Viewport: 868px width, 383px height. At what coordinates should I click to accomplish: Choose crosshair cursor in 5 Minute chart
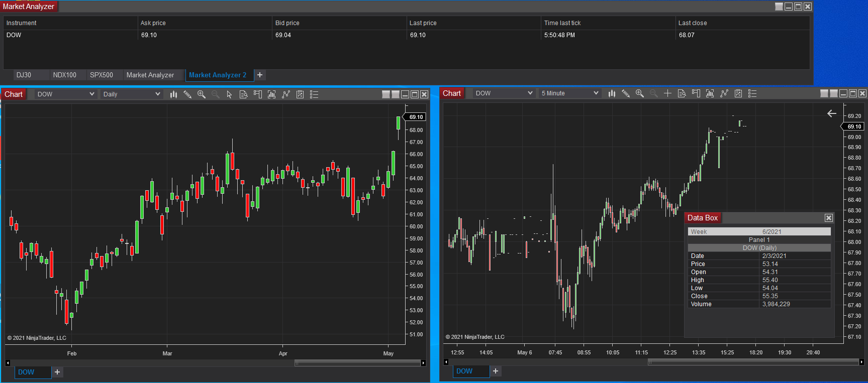668,93
